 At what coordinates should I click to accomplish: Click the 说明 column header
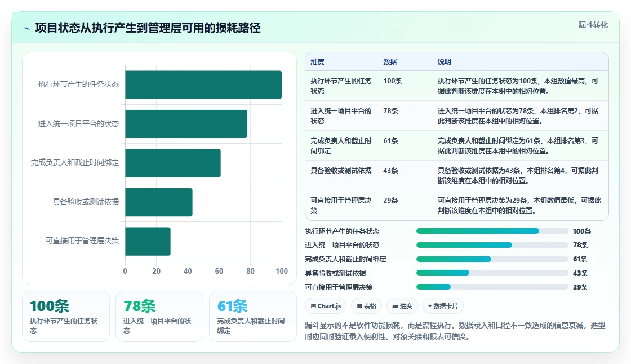pyautogui.click(x=445, y=61)
